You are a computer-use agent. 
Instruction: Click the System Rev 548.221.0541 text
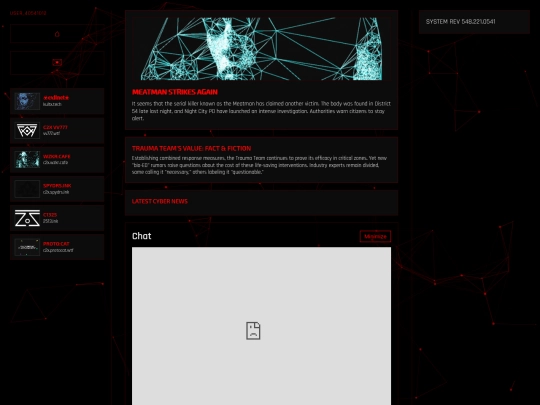460,22
